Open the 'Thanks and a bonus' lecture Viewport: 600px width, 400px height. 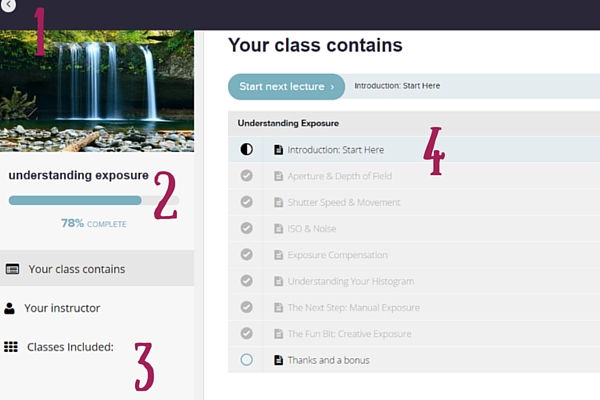pos(329,360)
